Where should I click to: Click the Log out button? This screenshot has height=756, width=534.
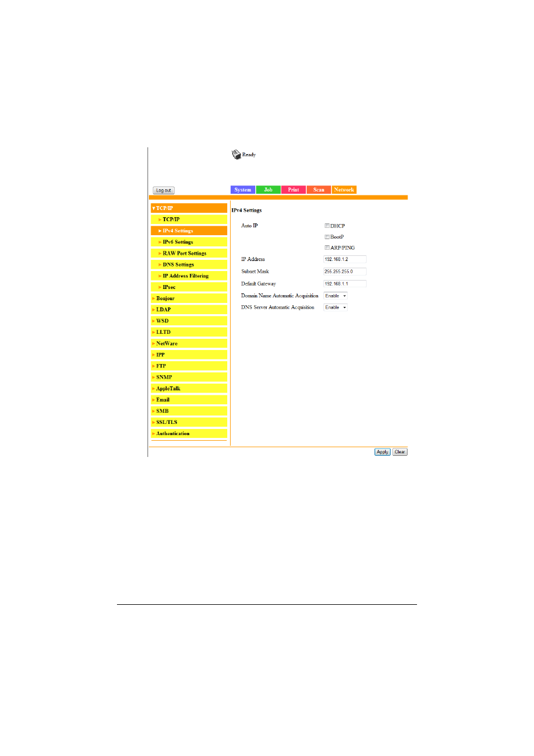(163, 190)
